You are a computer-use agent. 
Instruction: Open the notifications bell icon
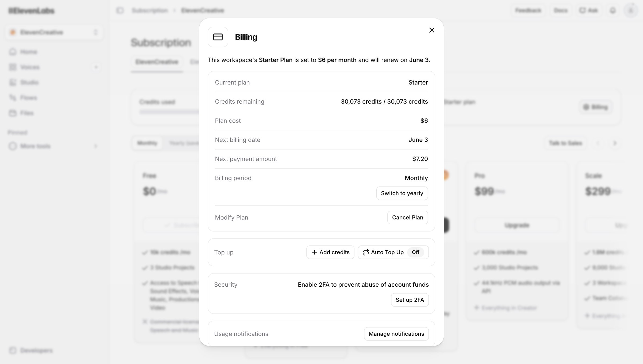pos(613,10)
